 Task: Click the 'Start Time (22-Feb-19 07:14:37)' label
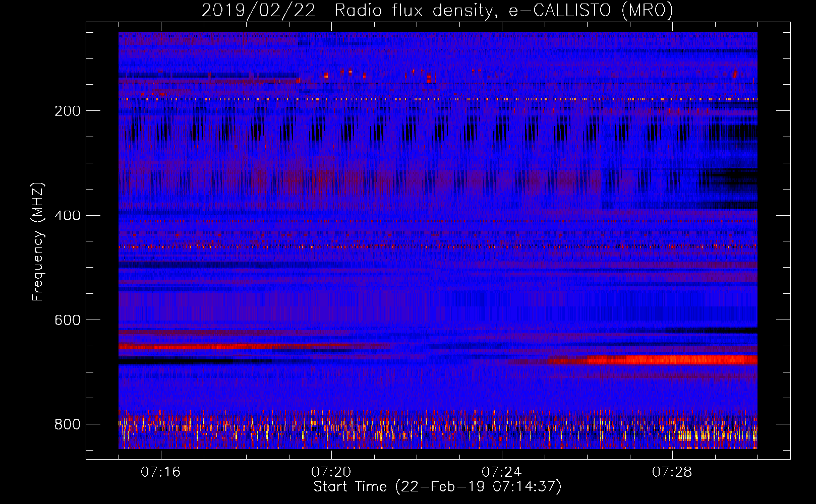(x=437, y=487)
